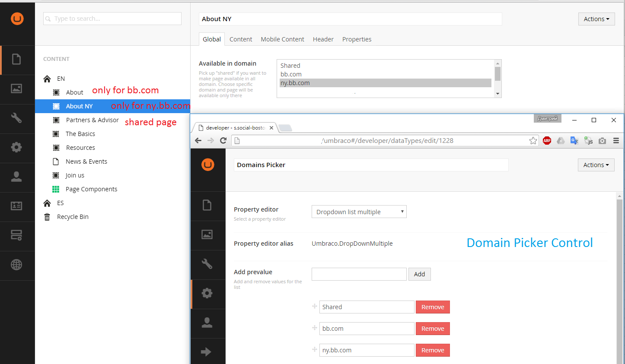Open ES root node in content tree
Screen dimensions: 625x364
click(60, 203)
